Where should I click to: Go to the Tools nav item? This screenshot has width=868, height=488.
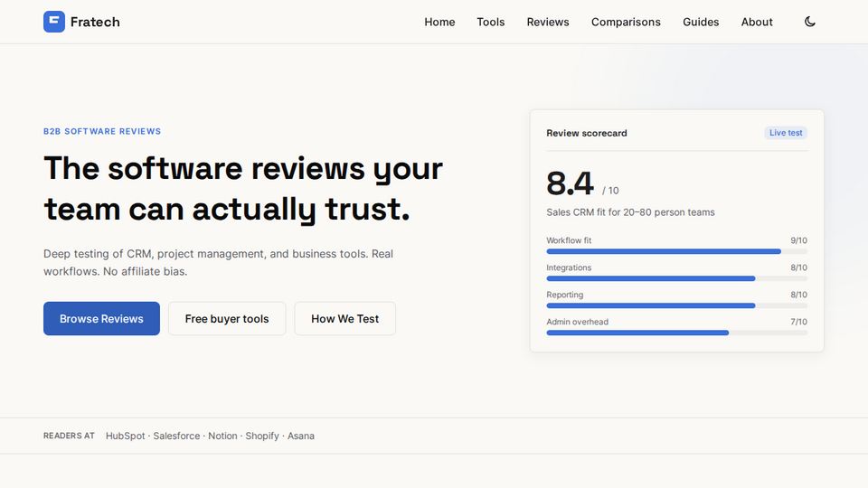point(490,22)
